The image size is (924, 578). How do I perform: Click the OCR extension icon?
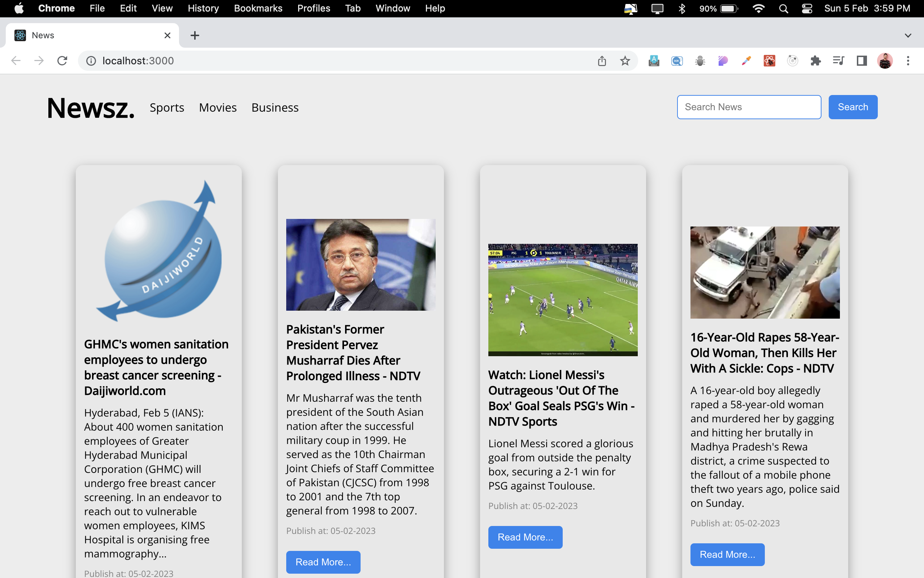tap(677, 61)
